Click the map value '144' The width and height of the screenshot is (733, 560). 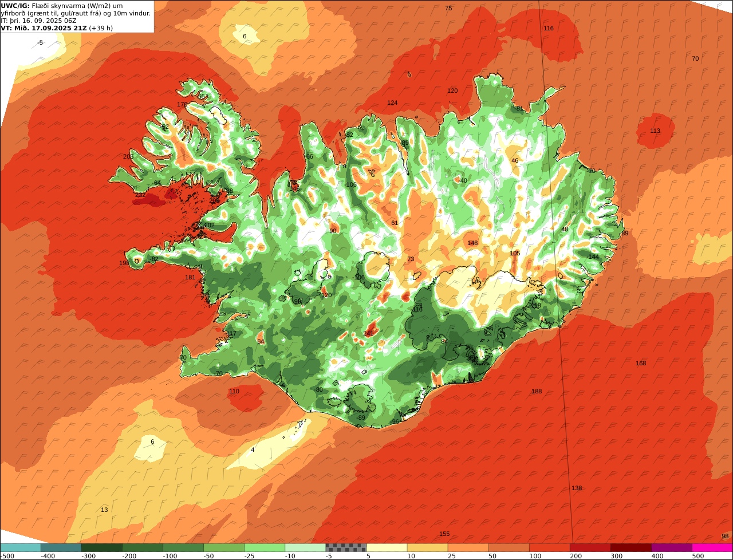(x=593, y=257)
